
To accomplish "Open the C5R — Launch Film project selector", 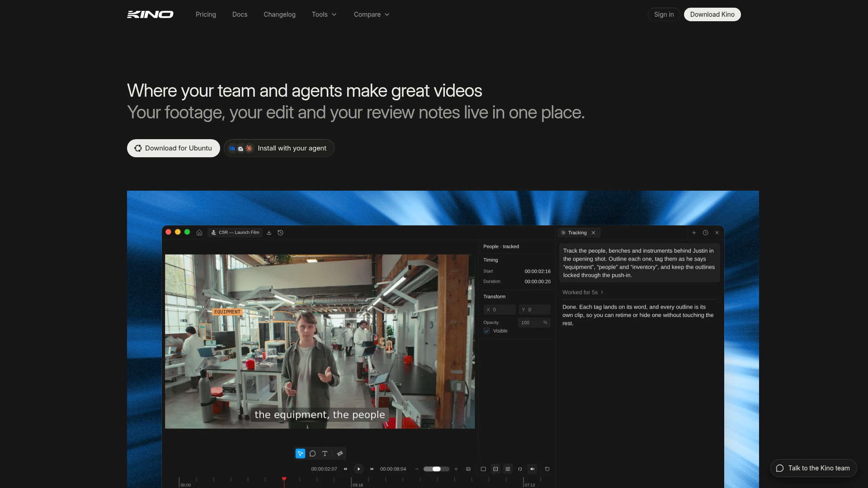I will coord(235,233).
